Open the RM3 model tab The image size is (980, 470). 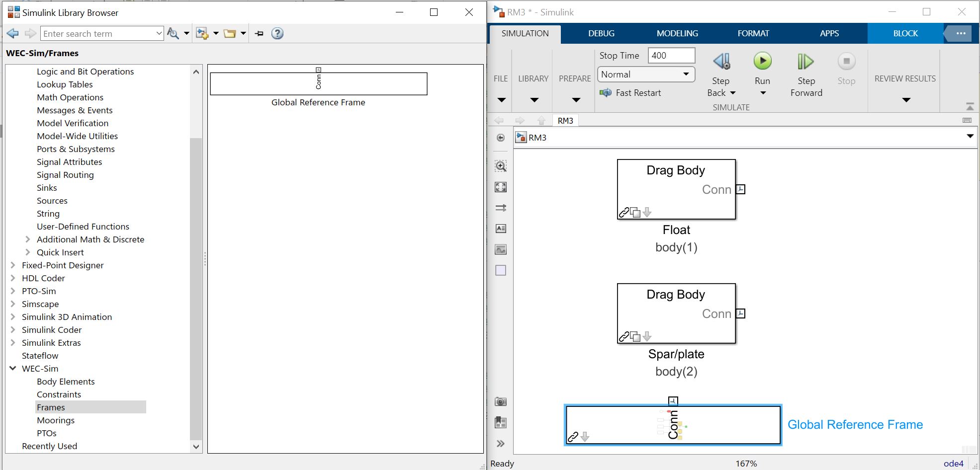(565, 121)
